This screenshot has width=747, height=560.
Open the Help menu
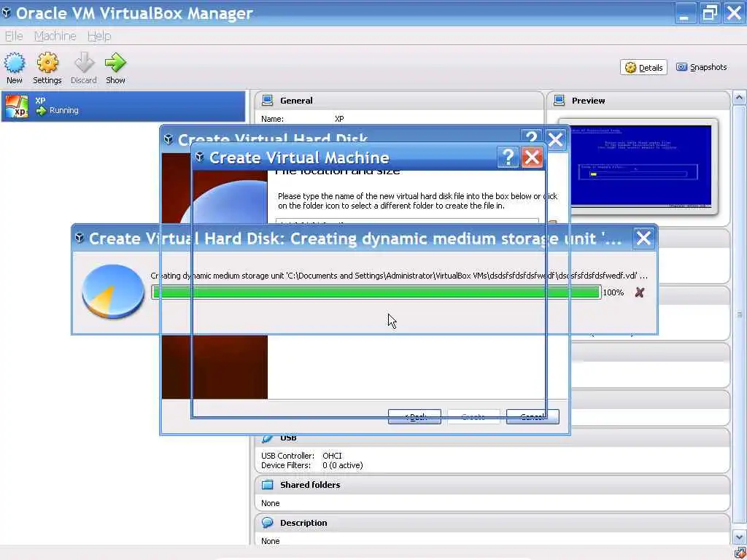pyautogui.click(x=99, y=36)
